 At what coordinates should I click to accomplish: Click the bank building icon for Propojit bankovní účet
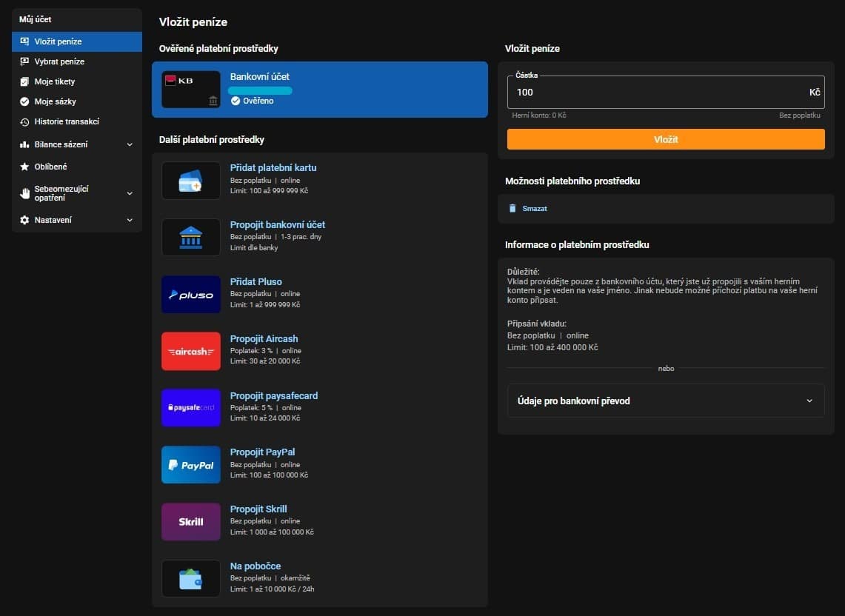tap(191, 237)
